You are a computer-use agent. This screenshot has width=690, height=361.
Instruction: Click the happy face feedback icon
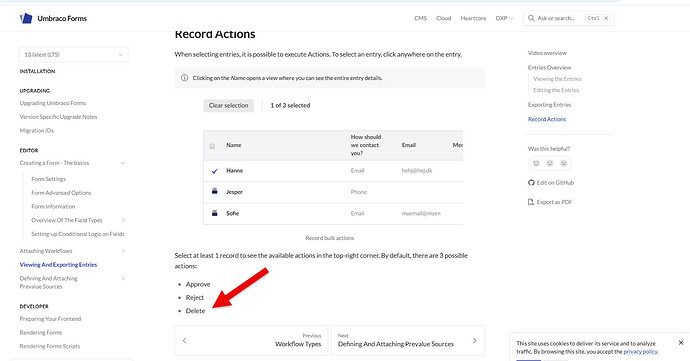click(536, 163)
